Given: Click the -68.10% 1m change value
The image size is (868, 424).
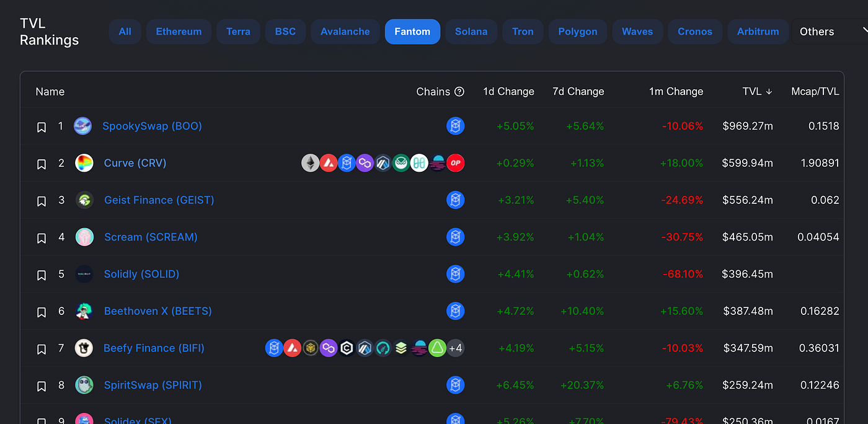Looking at the screenshot, I should (x=683, y=274).
